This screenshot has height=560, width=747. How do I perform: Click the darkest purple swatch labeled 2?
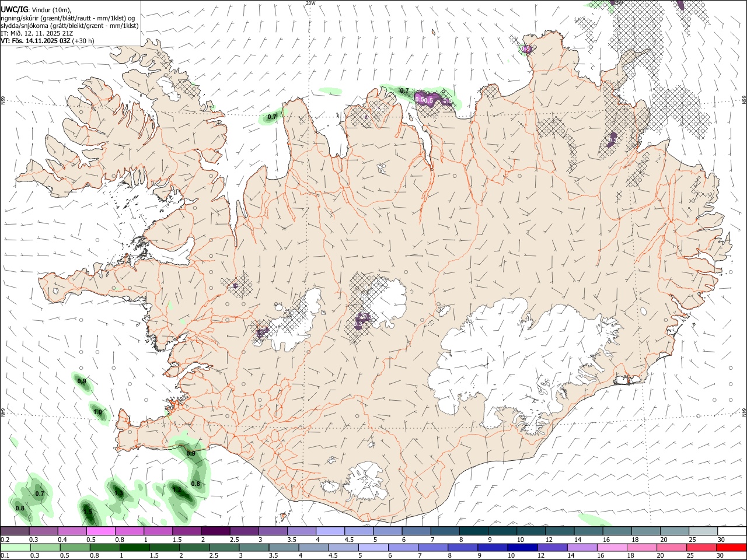pyautogui.click(x=215, y=531)
